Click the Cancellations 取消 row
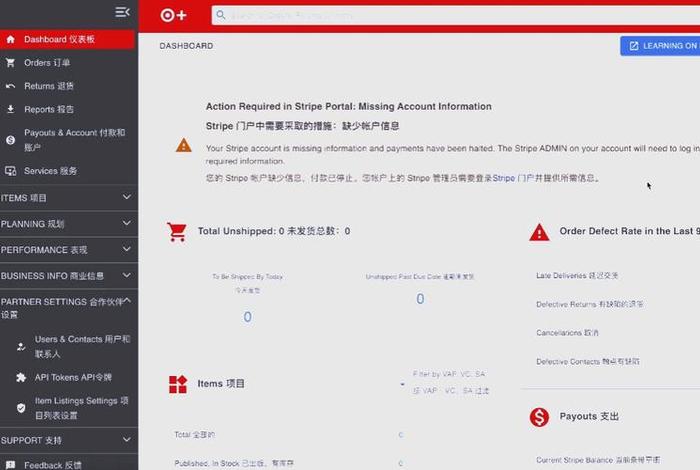The height and width of the screenshot is (470, 700). coord(567,333)
